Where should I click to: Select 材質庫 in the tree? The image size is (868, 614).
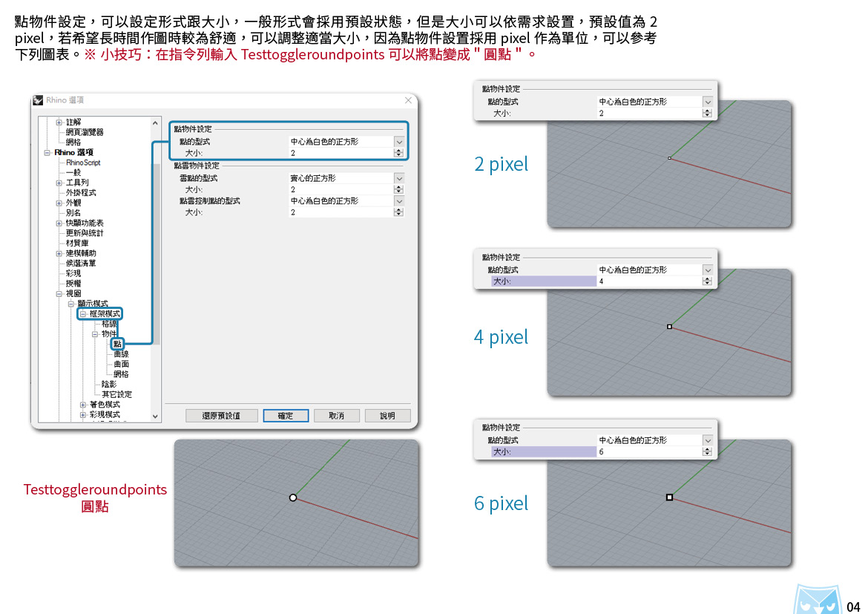77,243
